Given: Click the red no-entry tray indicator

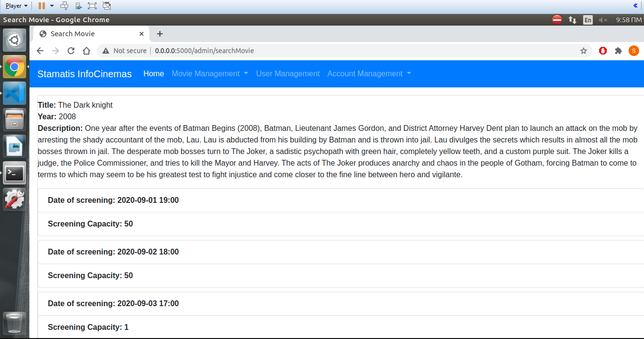Looking at the screenshot, I should tap(557, 20).
